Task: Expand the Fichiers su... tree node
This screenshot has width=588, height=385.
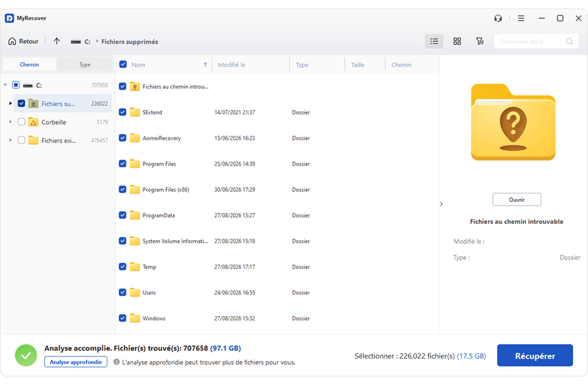Action: pos(11,103)
